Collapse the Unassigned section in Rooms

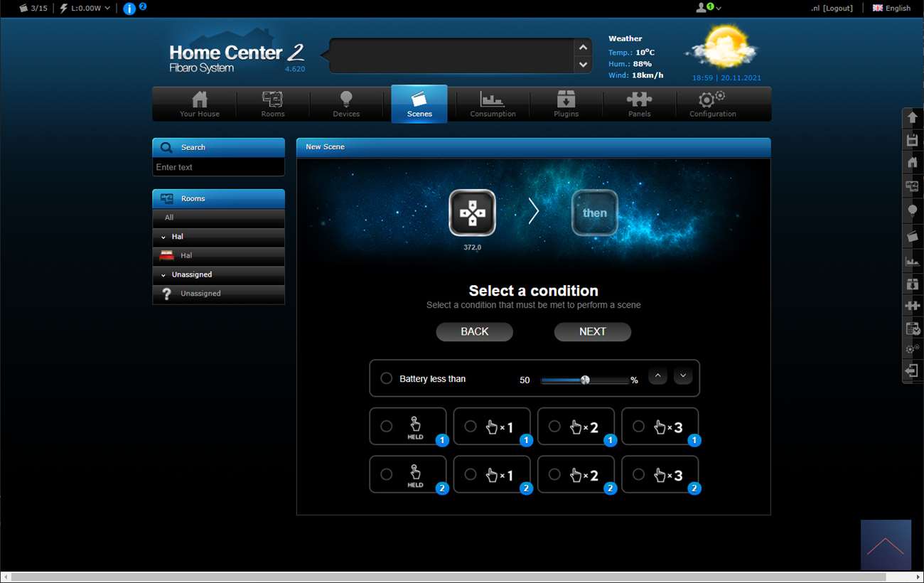click(x=163, y=274)
